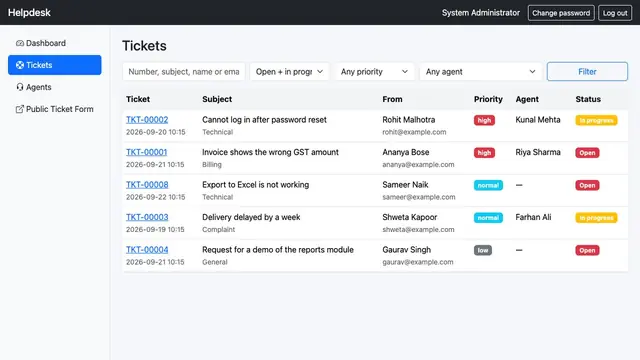This screenshot has width=640, height=360.
Task: Click the low priority badge for Gaurav Singh
Action: pyautogui.click(x=483, y=250)
